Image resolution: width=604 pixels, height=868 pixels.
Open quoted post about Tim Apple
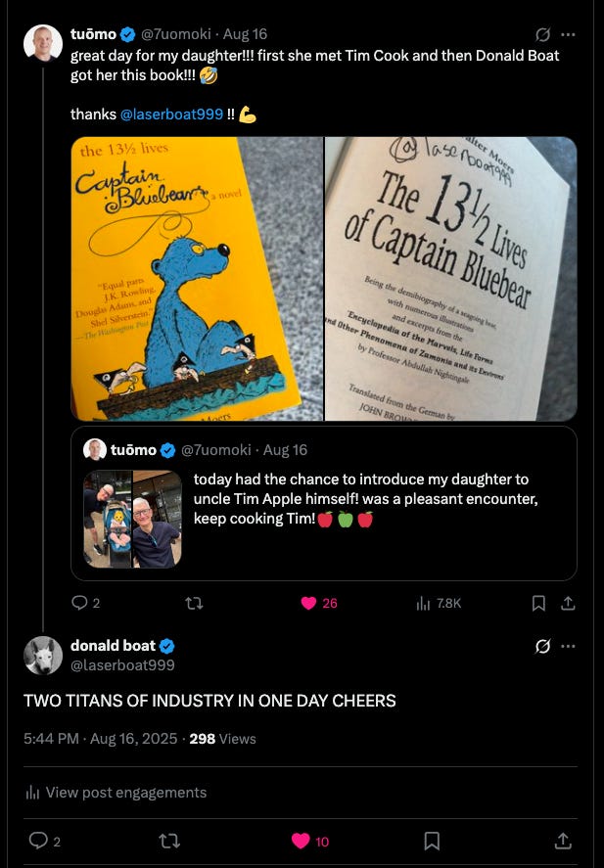(x=324, y=503)
